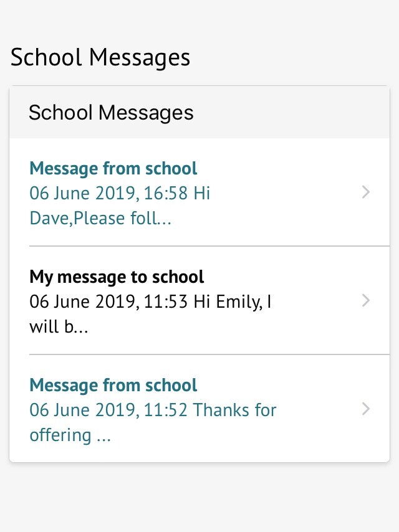
Task: Select the 'will b...' truncated preview text
Action: [59, 327]
